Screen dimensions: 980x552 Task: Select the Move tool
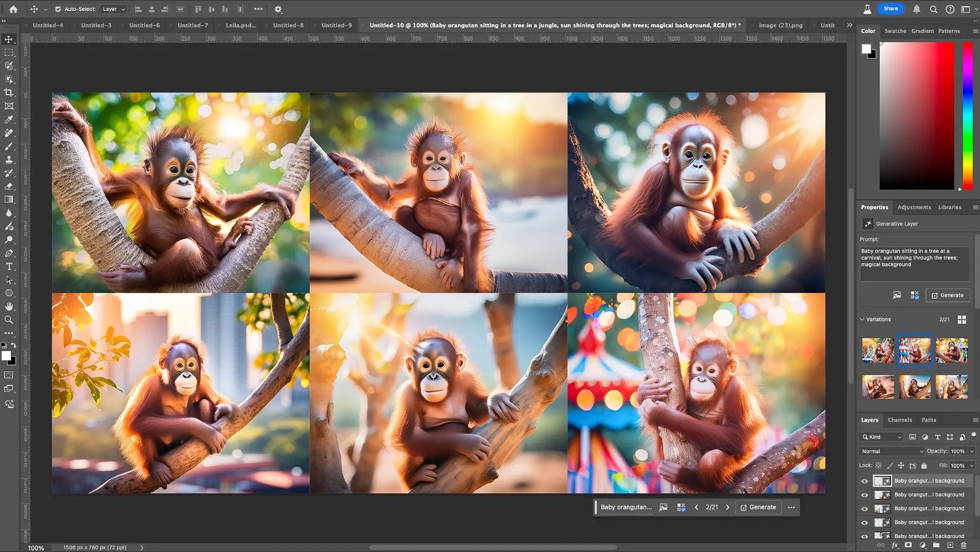click(9, 38)
